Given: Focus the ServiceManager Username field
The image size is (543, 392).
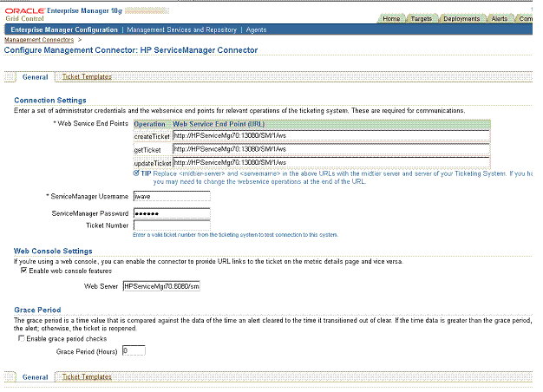Looking at the screenshot, I should click(x=172, y=196).
